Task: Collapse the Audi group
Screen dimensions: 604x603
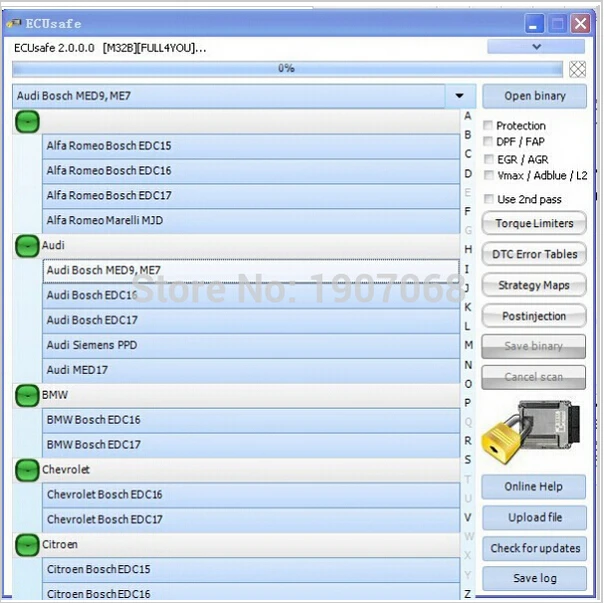Action: [27, 246]
